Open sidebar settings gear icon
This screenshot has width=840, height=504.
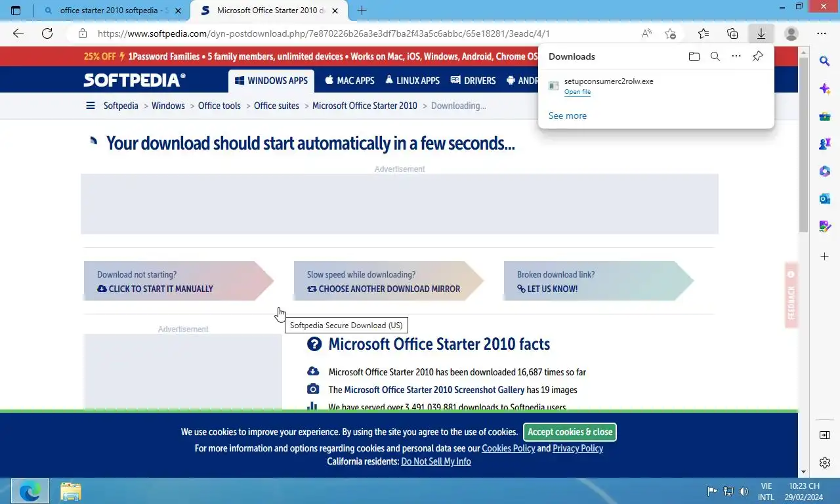pyautogui.click(x=825, y=463)
